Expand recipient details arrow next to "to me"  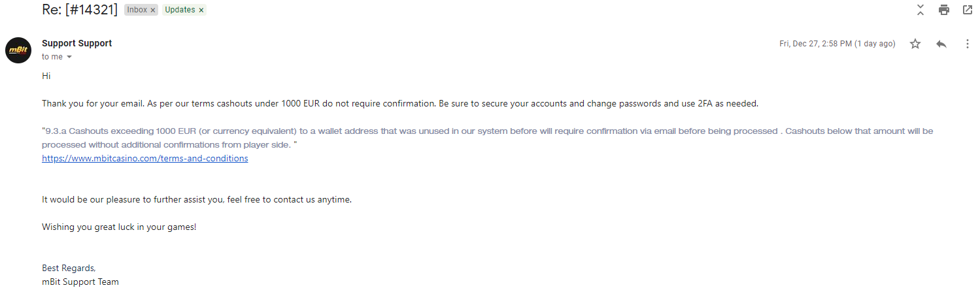pos(69,57)
